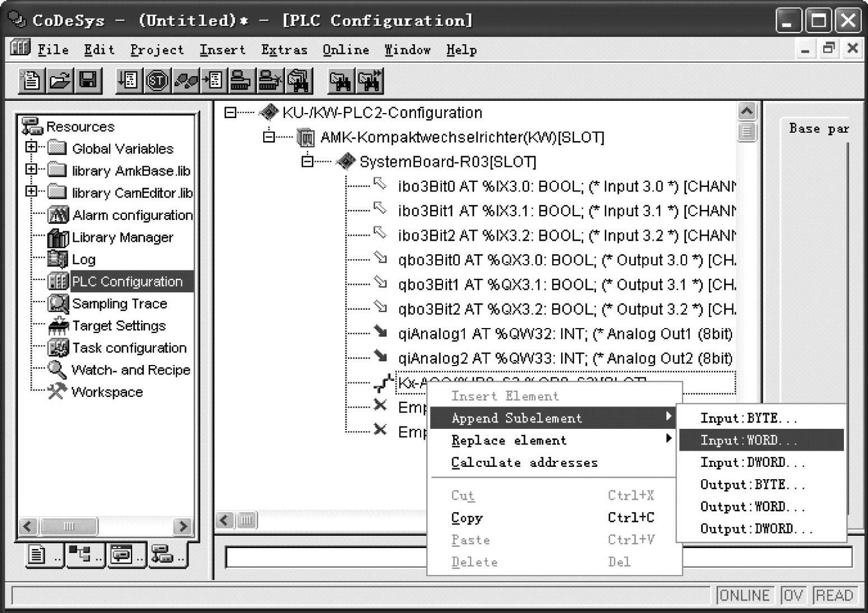Image resolution: width=868 pixels, height=613 pixels.
Task: Click Calculate addresses in context menu
Action: (x=524, y=463)
